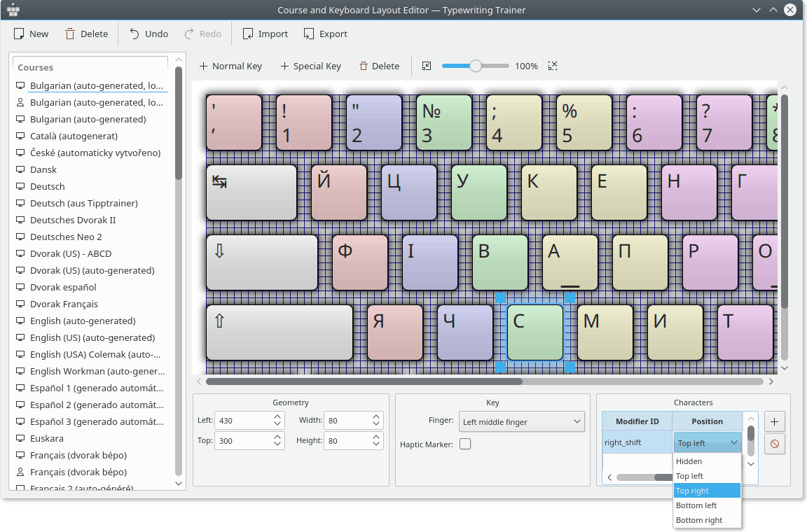Image resolution: width=807 pixels, height=532 pixels.
Task: Click the main toolbar Delete button
Action: click(x=86, y=34)
